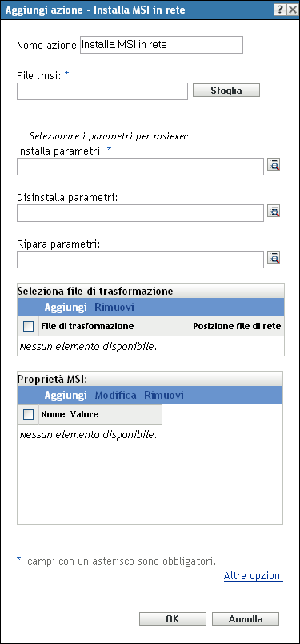Focus the Nome azione text field

click(x=162, y=45)
